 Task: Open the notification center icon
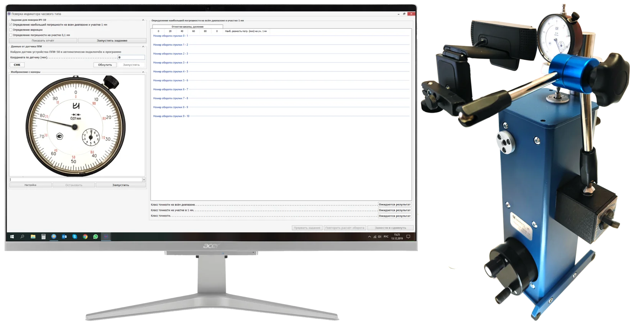point(408,237)
